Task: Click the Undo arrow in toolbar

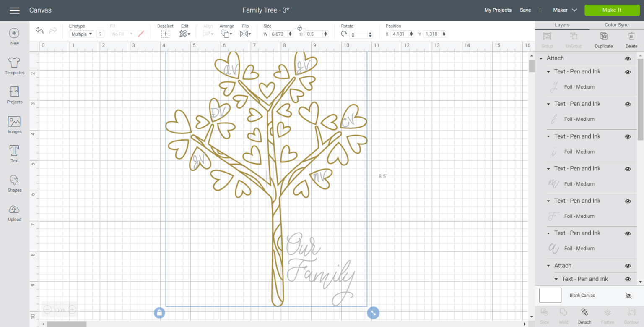Action: pos(39,30)
